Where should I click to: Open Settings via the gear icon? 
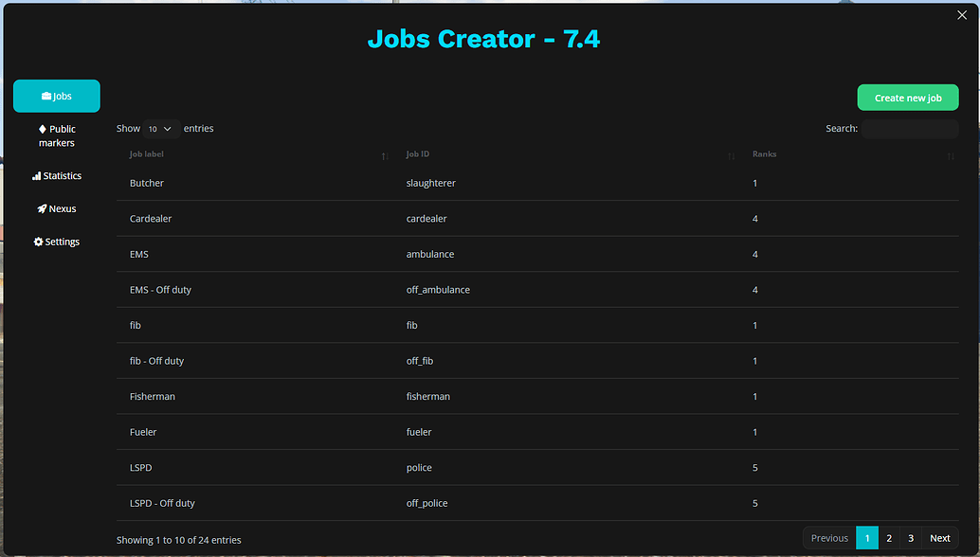click(x=39, y=242)
